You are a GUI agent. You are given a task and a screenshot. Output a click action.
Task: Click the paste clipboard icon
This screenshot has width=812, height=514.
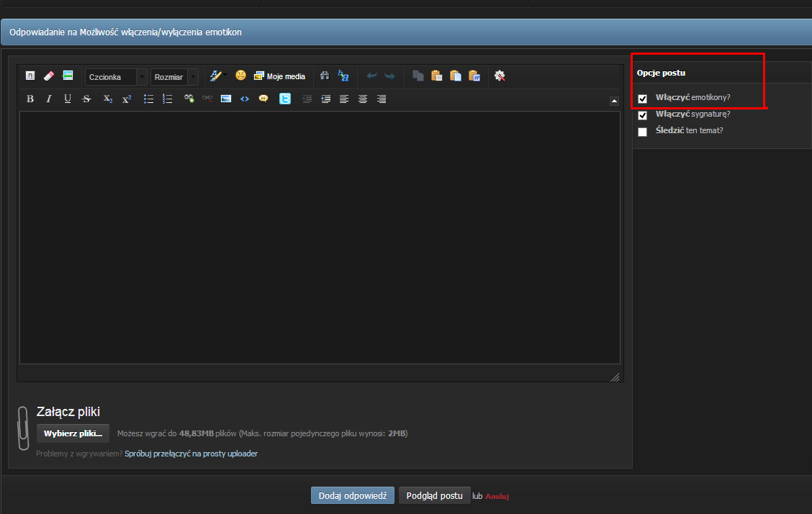click(x=436, y=76)
